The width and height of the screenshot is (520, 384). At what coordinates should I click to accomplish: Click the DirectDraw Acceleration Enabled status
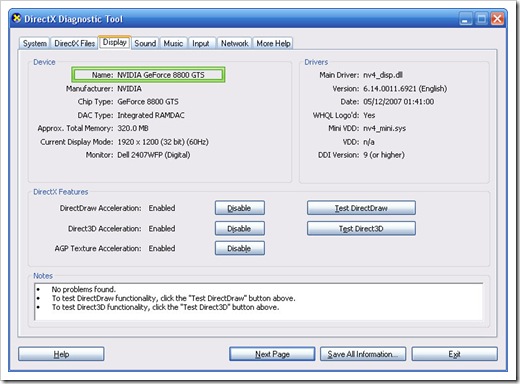[162, 208]
